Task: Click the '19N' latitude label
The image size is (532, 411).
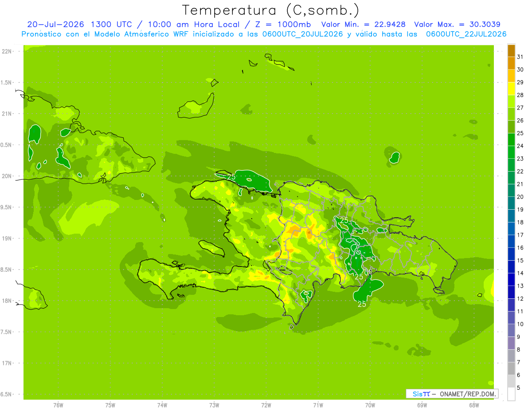Action: (7, 238)
